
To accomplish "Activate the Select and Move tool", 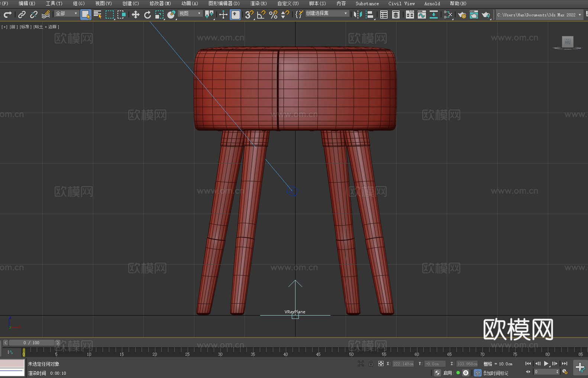I will pos(136,14).
